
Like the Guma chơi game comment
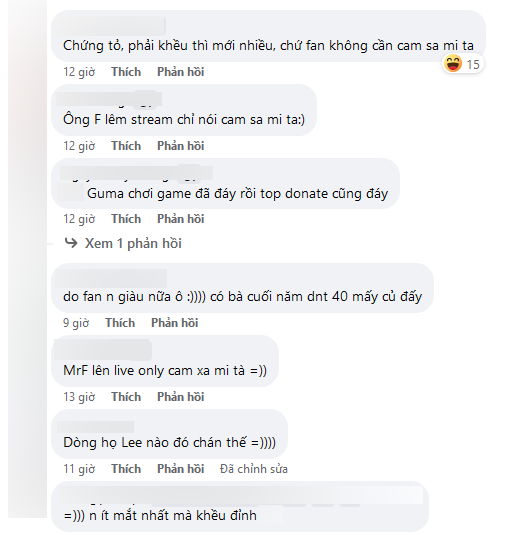[x=126, y=219]
